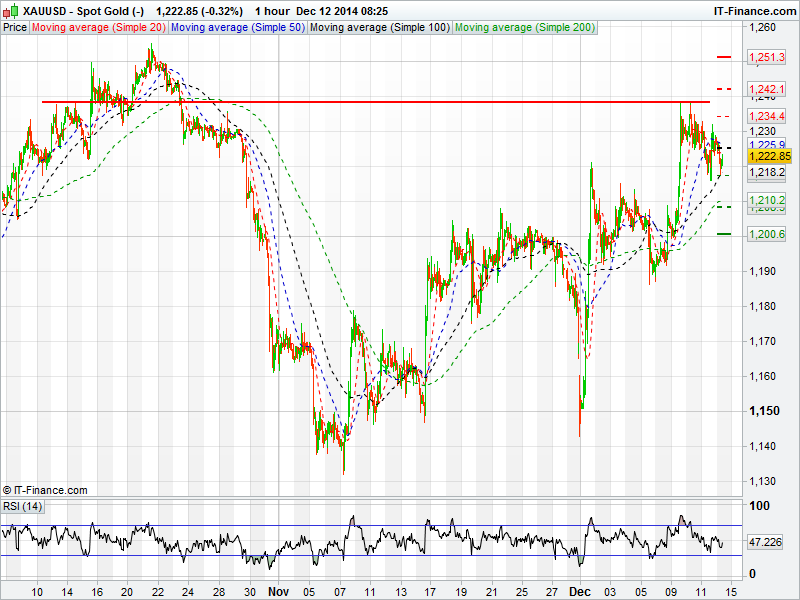Click the yellow 1,222.85 current price tag
The image size is (800, 600).
click(769, 156)
